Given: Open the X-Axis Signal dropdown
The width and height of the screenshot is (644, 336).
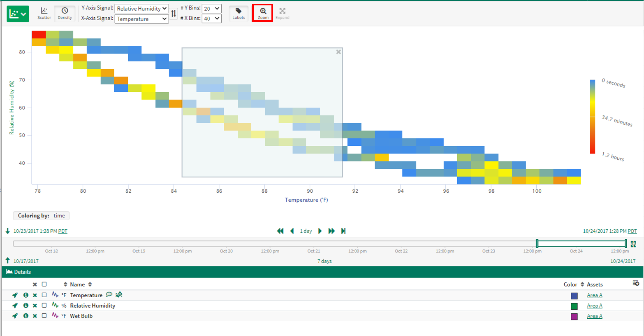Looking at the screenshot, I should [141, 19].
